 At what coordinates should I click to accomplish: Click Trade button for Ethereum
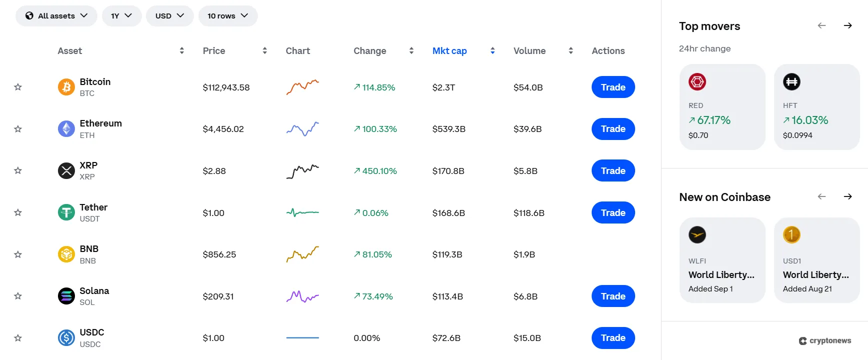[x=613, y=129]
